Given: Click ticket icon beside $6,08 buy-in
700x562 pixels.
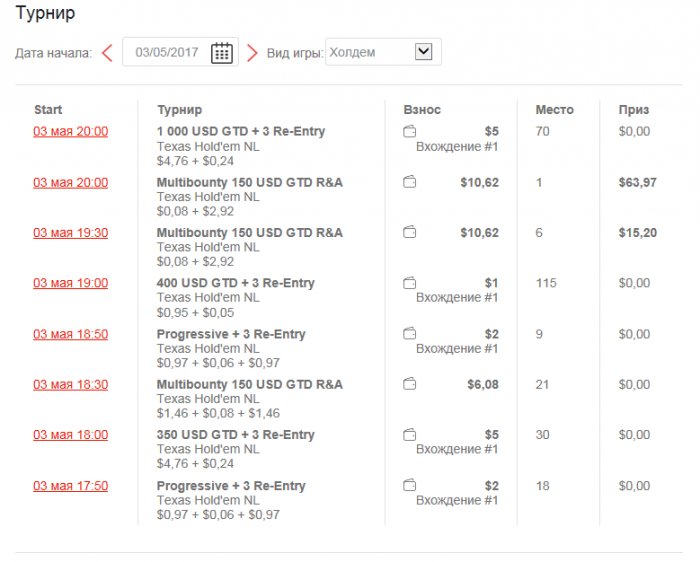Looking at the screenshot, I should (x=409, y=384).
